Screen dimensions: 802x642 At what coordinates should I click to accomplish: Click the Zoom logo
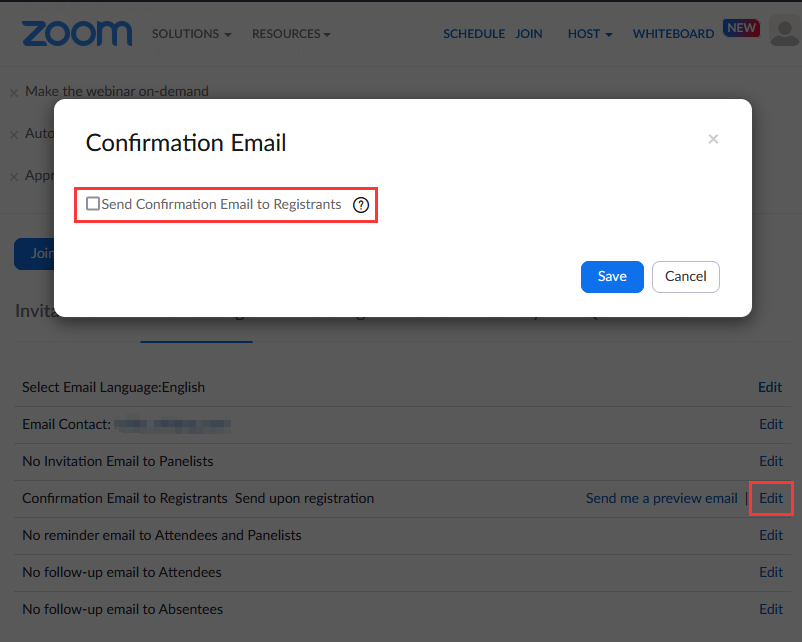pos(77,33)
